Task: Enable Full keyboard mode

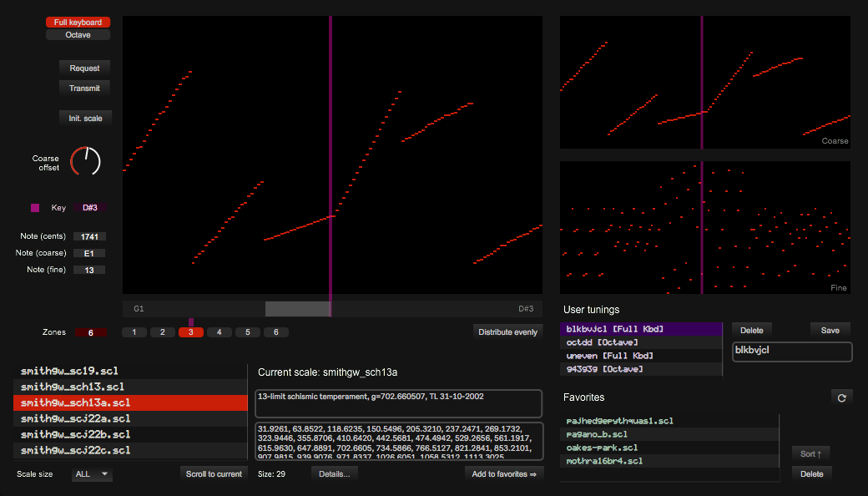Action: [x=78, y=23]
